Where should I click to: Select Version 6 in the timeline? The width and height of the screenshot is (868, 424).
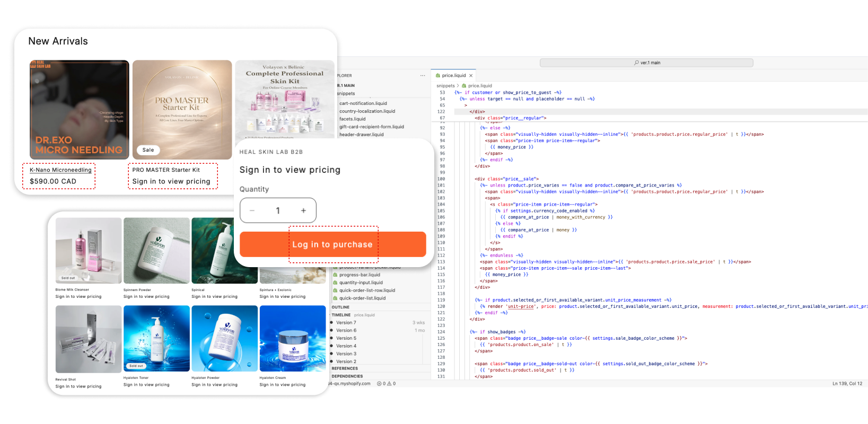(346, 331)
